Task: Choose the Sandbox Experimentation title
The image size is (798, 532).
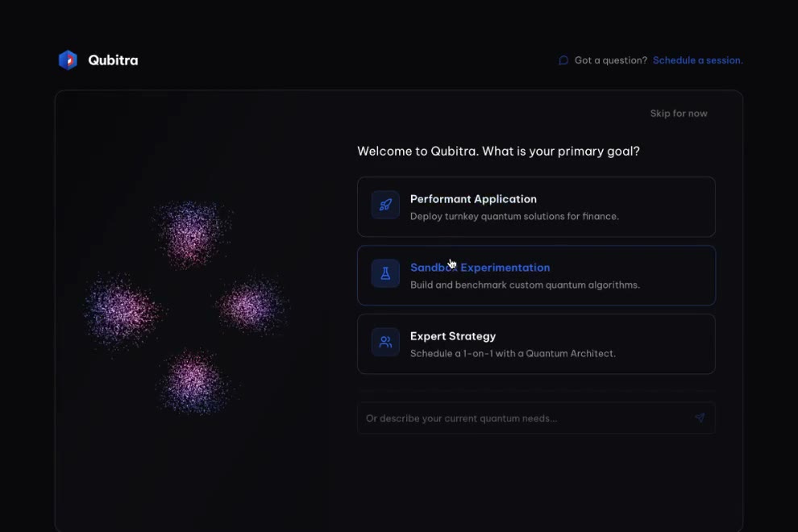Action: [480, 268]
